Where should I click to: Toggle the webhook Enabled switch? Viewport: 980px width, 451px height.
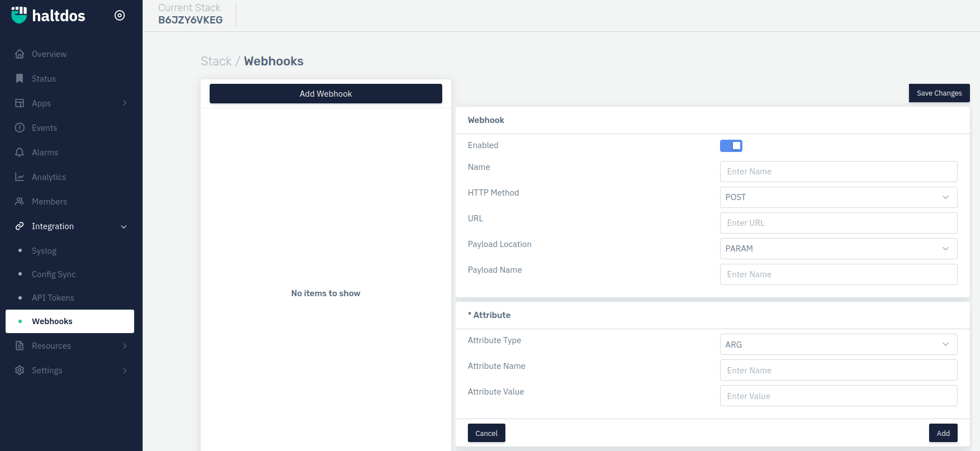tap(731, 146)
